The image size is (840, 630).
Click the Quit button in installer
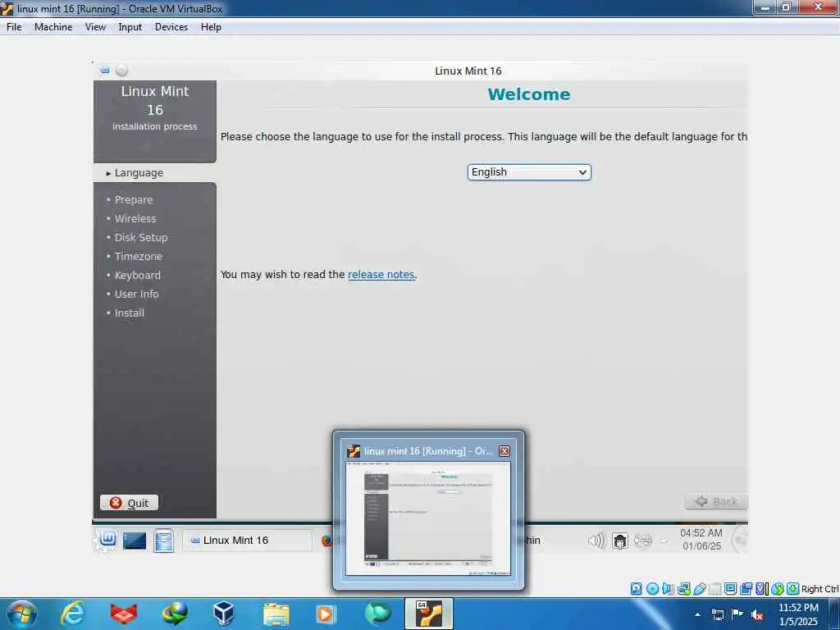click(129, 503)
